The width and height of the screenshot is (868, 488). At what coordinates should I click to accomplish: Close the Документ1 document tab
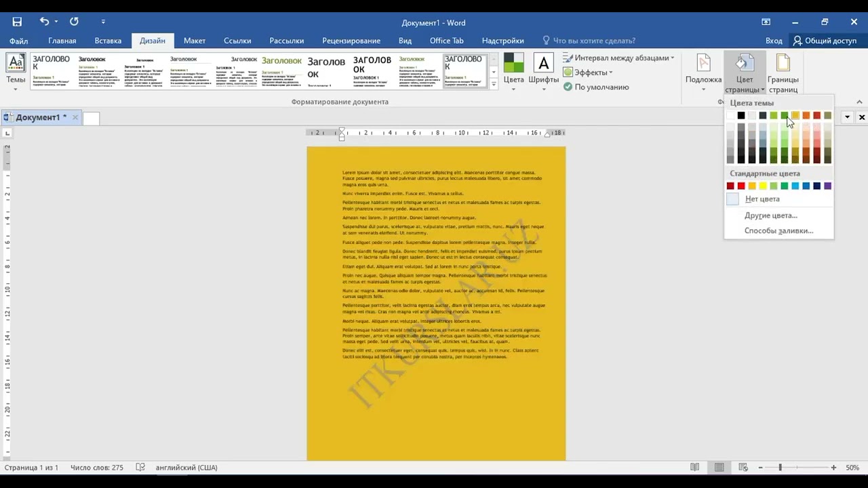coord(75,117)
